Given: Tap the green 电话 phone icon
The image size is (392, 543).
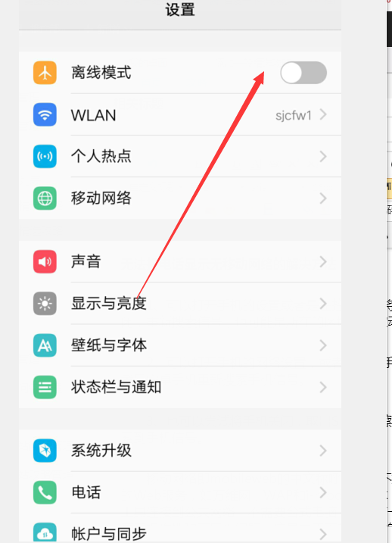Looking at the screenshot, I should (x=45, y=492).
